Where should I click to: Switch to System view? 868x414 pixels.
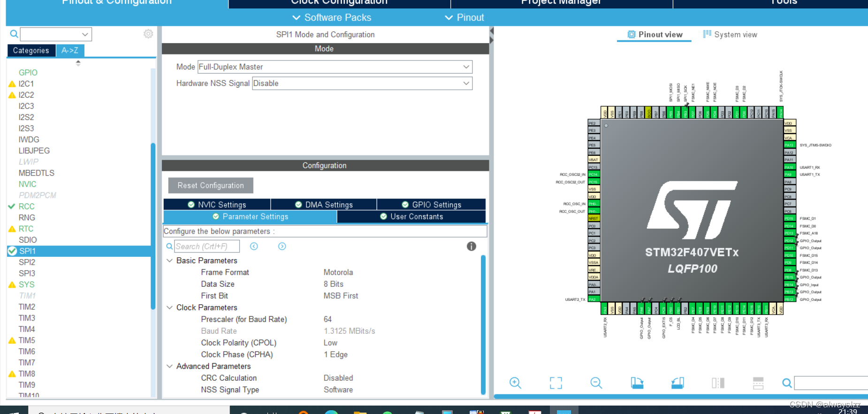730,34
